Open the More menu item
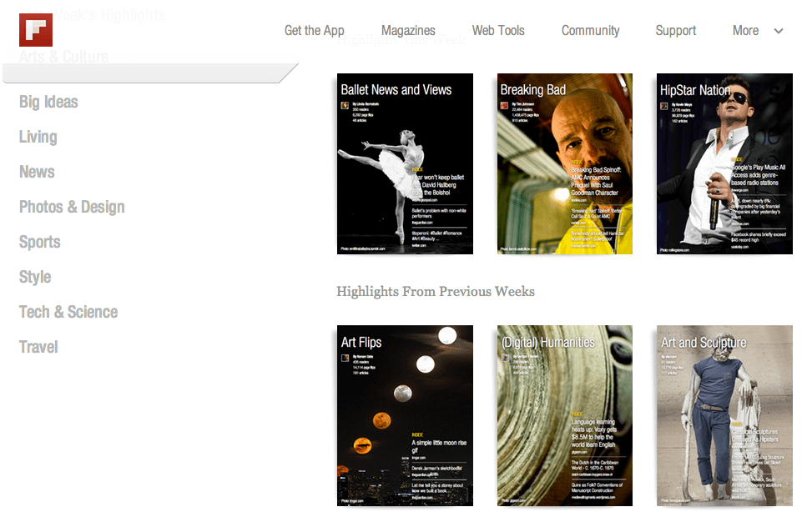Image resolution: width=812 pixels, height=512 pixels. (746, 31)
